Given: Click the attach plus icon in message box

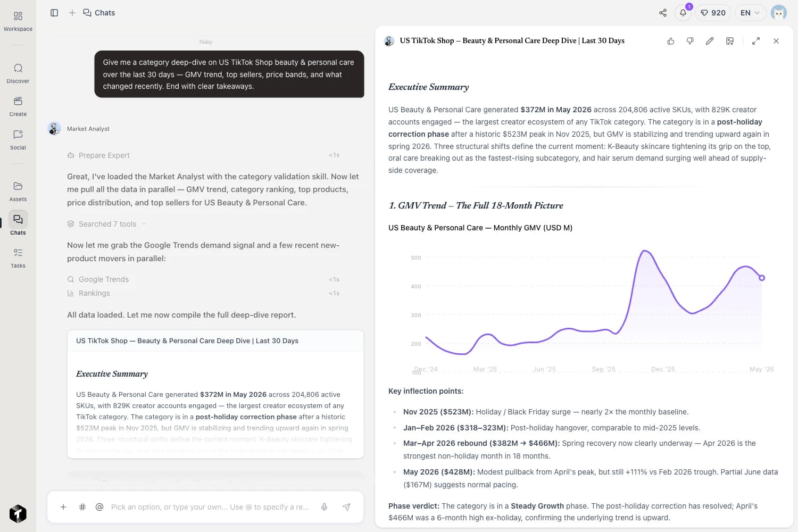Looking at the screenshot, I should click(63, 507).
